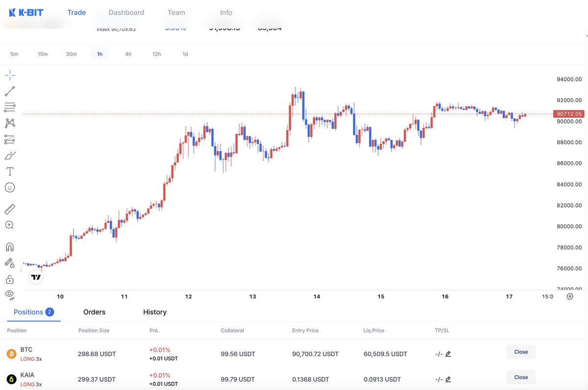Set chart interval to 5m
Viewport: 588px width, 390px height.
pyautogui.click(x=14, y=54)
